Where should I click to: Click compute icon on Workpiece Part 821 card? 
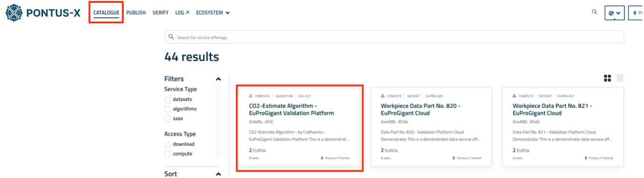[x=514, y=96]
